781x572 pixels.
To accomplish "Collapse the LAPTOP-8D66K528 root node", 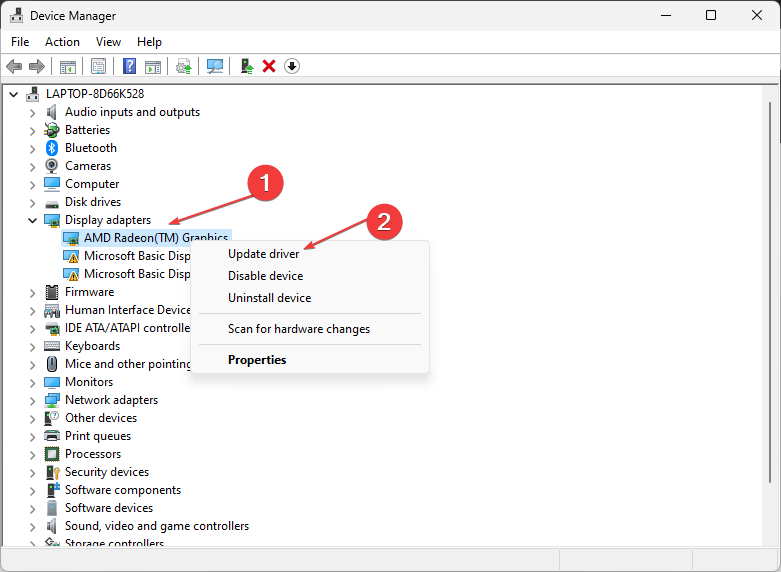I will (14, 94).
